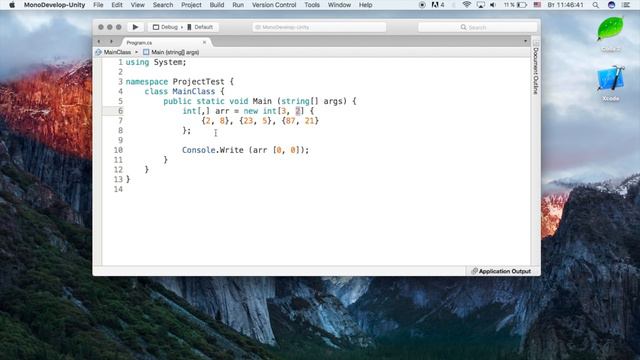Click the Wi-Fi status icon
The image size is (640, 360).
467,5
